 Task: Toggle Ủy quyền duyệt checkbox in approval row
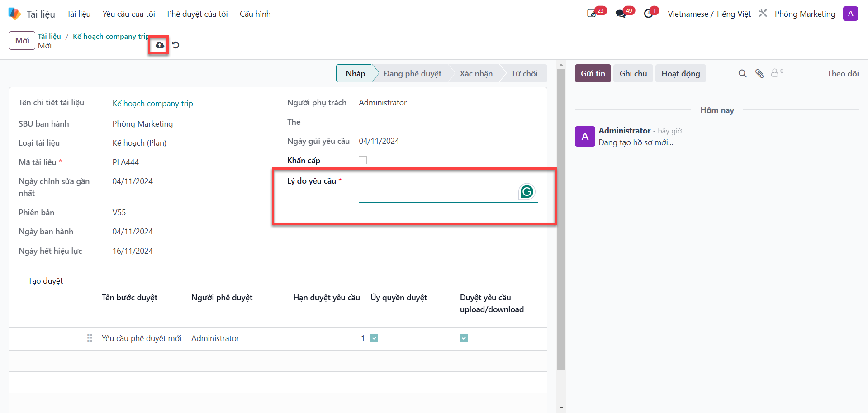pyautogui.click(x=375, y=338)
